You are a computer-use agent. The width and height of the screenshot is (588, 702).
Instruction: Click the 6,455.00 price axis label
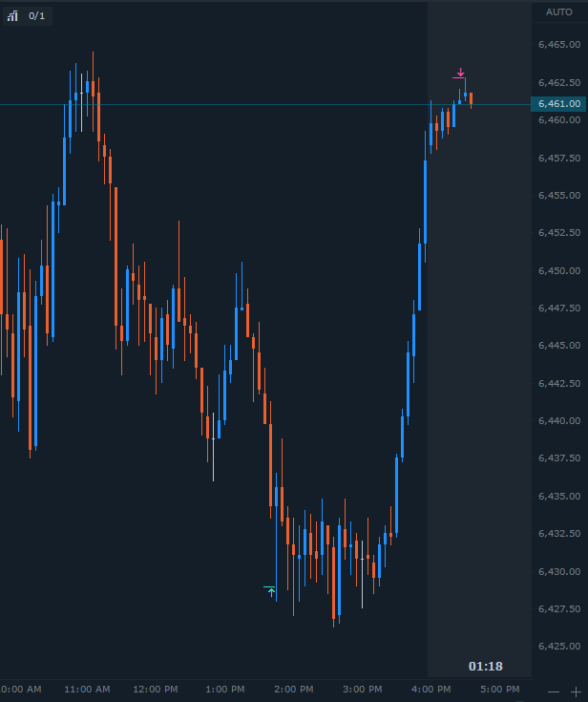559,195
